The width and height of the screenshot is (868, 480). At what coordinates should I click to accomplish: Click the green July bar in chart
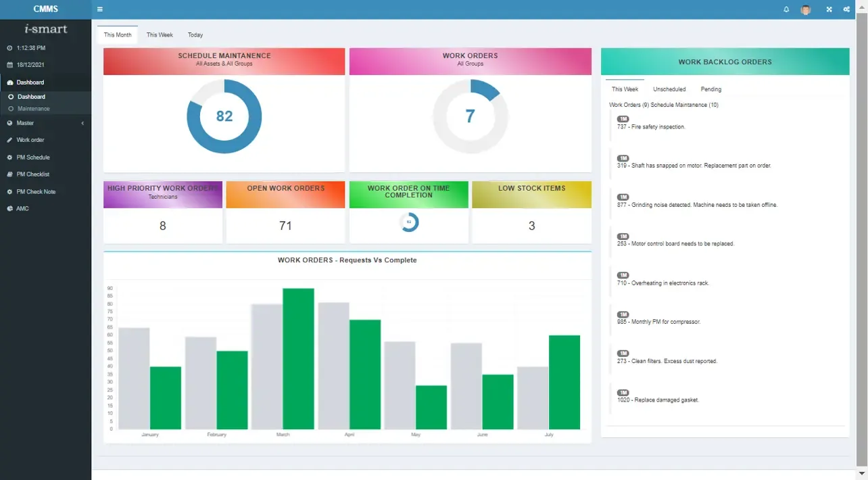pyautogui.click(x=564, y=383)
